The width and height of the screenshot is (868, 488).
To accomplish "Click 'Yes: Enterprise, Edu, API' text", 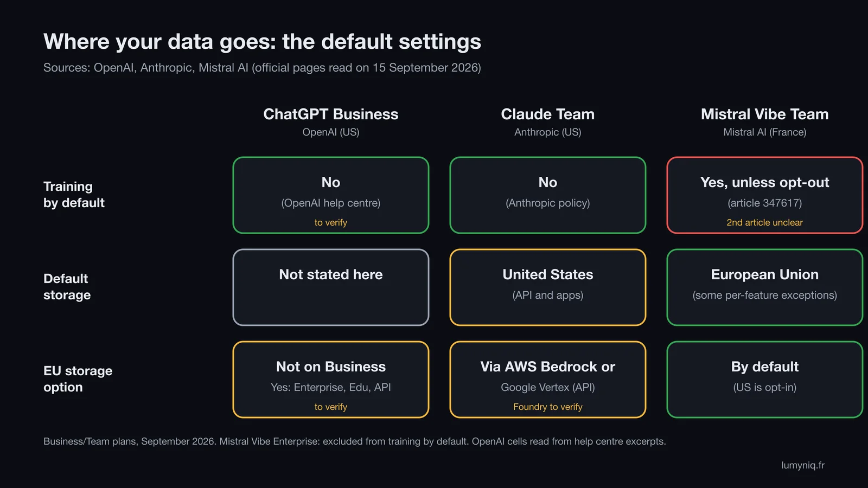I will [331, 387].
